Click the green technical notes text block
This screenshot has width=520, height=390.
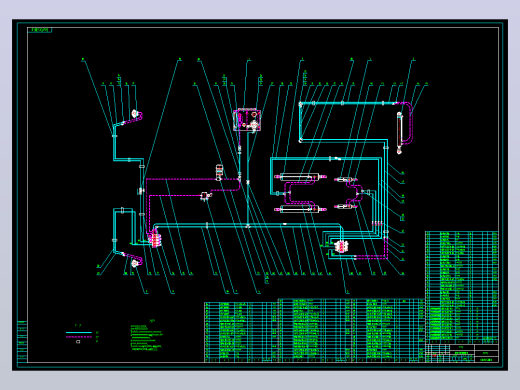[146, 338]
